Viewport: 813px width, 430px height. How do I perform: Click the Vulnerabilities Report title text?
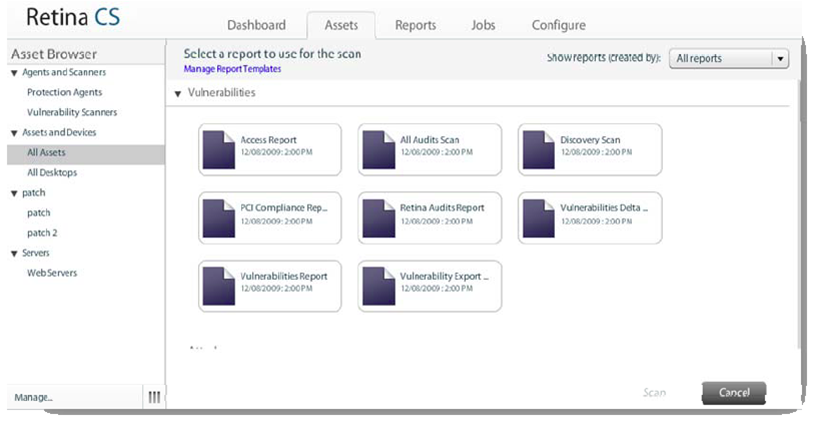point(284,276)
